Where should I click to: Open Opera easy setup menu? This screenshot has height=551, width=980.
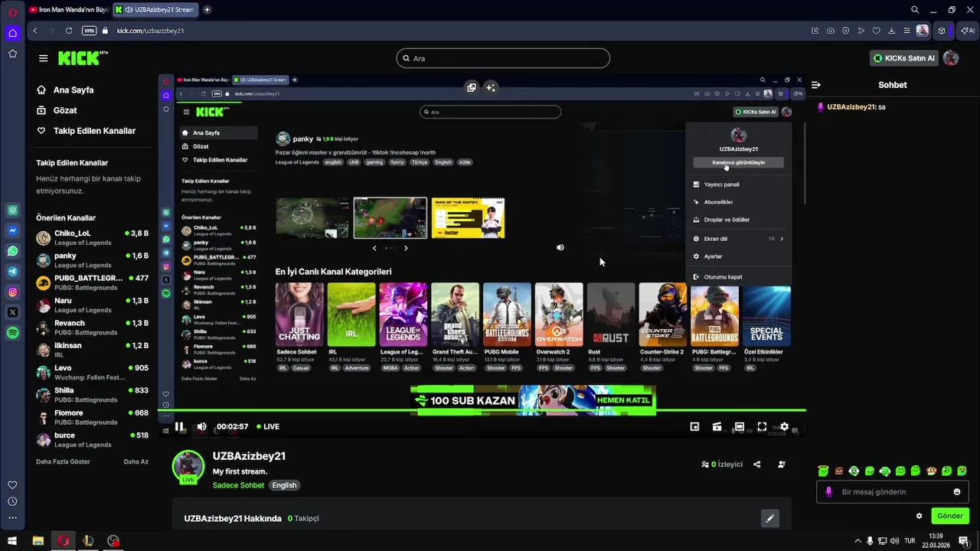pos(907,31)
